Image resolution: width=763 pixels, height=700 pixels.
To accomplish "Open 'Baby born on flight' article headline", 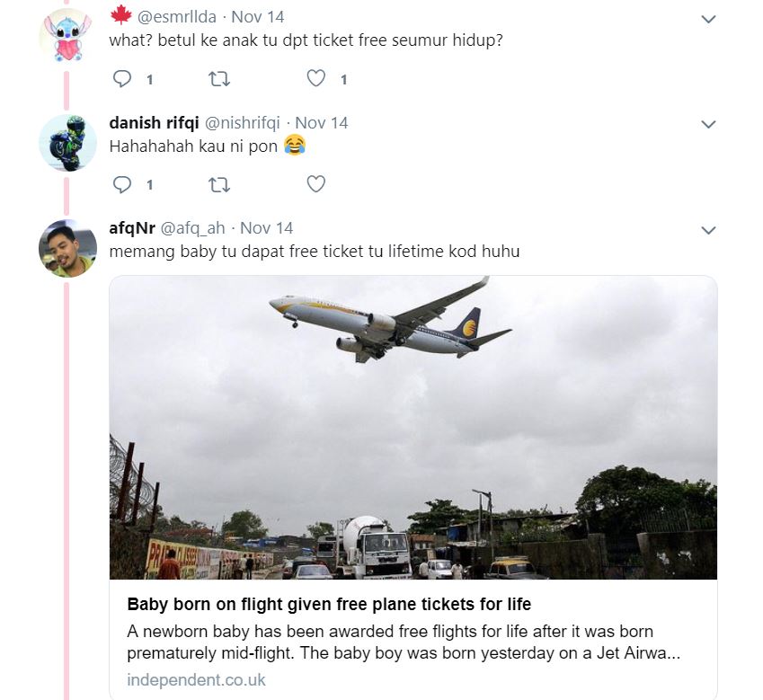I will (x=329, y=604).
